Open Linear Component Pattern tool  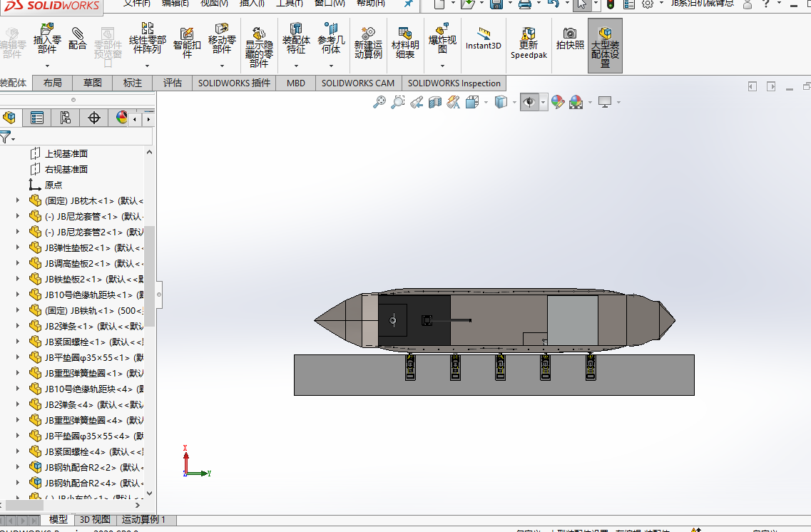coord(148,38)
